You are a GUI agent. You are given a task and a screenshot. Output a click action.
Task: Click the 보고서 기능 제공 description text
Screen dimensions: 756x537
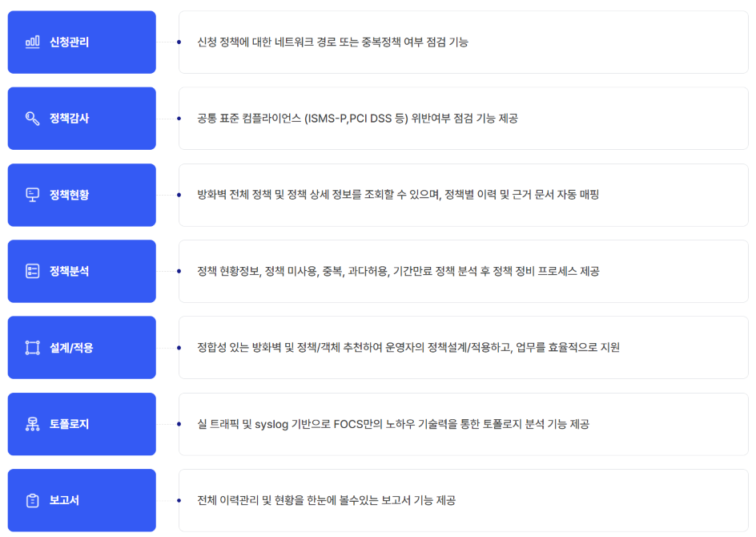[x=327, y=500]
